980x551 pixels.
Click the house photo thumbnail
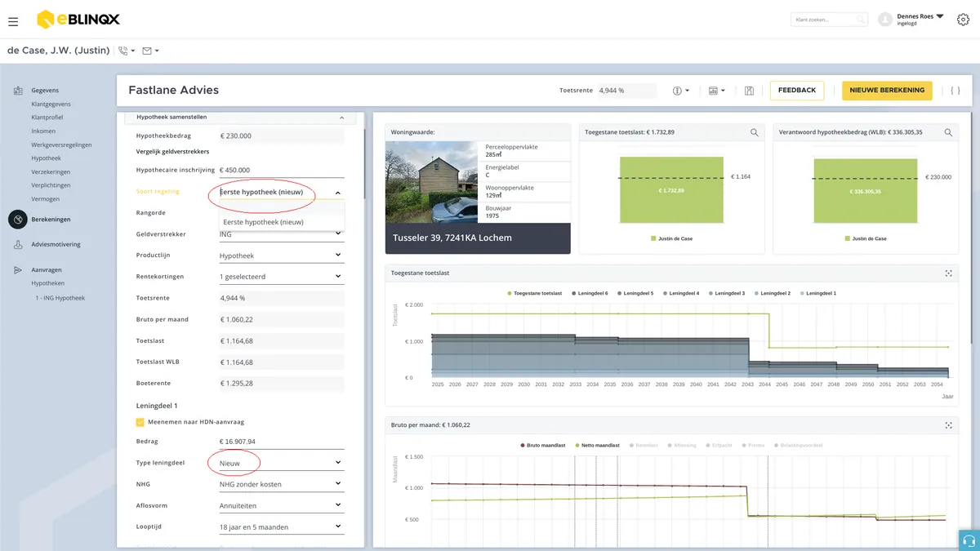click(x=431, y=182)
